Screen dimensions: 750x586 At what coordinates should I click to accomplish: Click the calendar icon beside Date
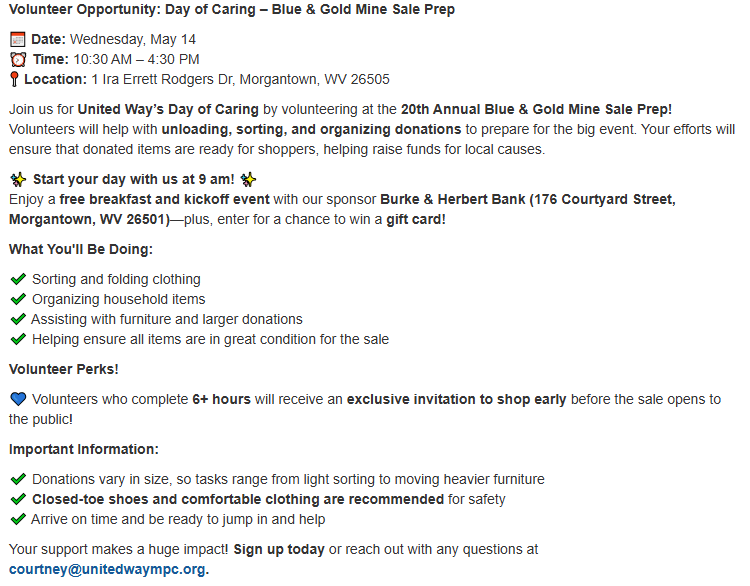pos(18,39)
